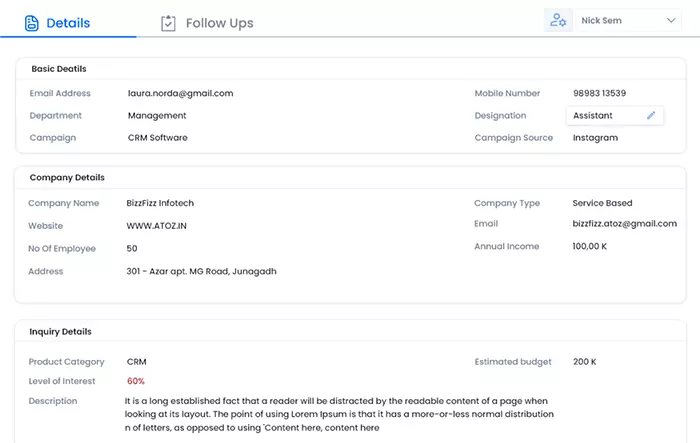The width and height of the screenshot is (700, 443).
Task: Click the user settings gear icon
Action: tap(558, 21)
